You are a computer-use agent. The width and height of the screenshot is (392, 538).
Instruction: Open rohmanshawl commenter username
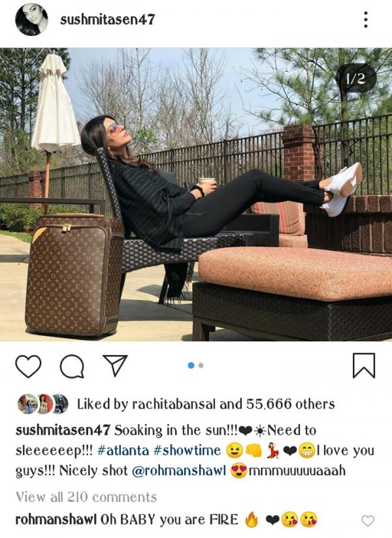(x=56, y=520)
